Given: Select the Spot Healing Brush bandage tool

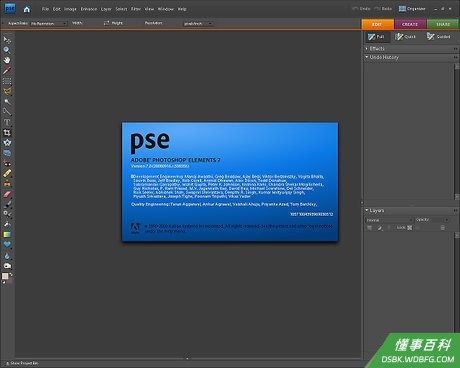Looking at the screenshot, I should pos(7,173).
